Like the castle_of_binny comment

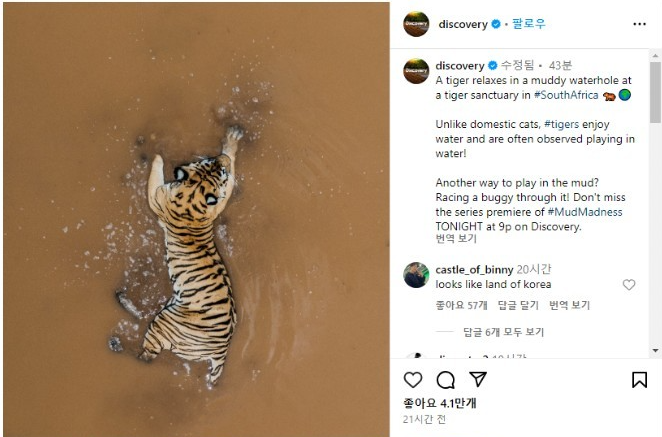629,285
